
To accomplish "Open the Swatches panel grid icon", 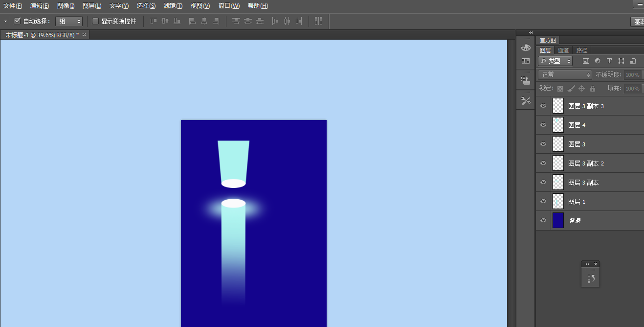I will click(x=526, y=61).
